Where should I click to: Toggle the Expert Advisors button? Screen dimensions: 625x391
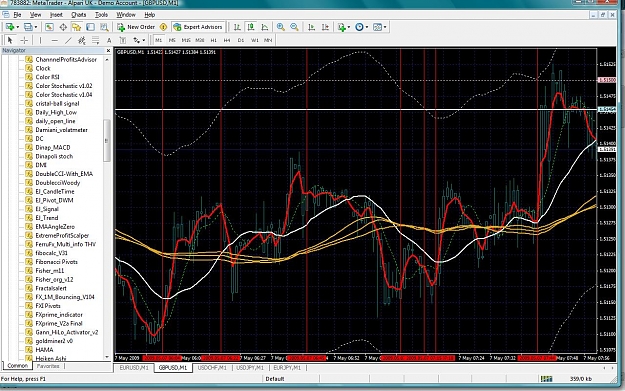pyautogui.click(x=198, y=27)
